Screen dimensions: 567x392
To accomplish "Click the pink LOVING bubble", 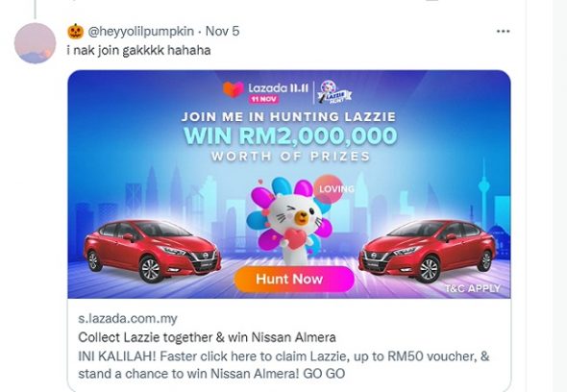I will pos(331,188).
